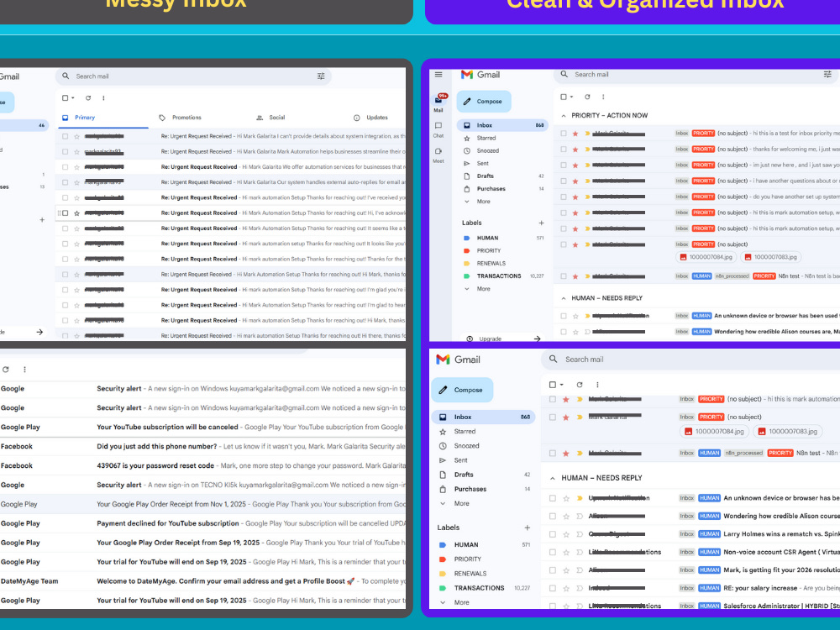The image size is (840, 630).
Task: Select the Larry Holmes email checkbox in lower inbox
Action: [x=553, y=534]
